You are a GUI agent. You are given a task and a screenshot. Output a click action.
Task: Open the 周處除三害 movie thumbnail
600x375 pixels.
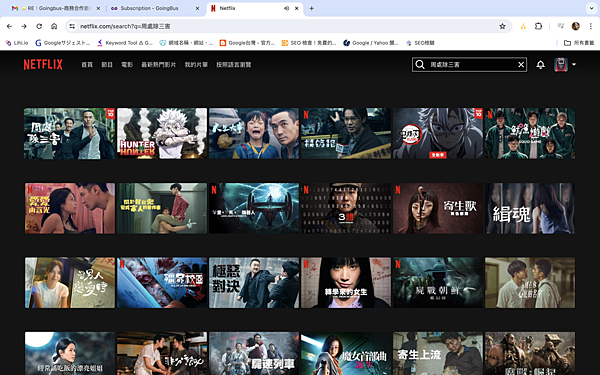pos(69,133)
